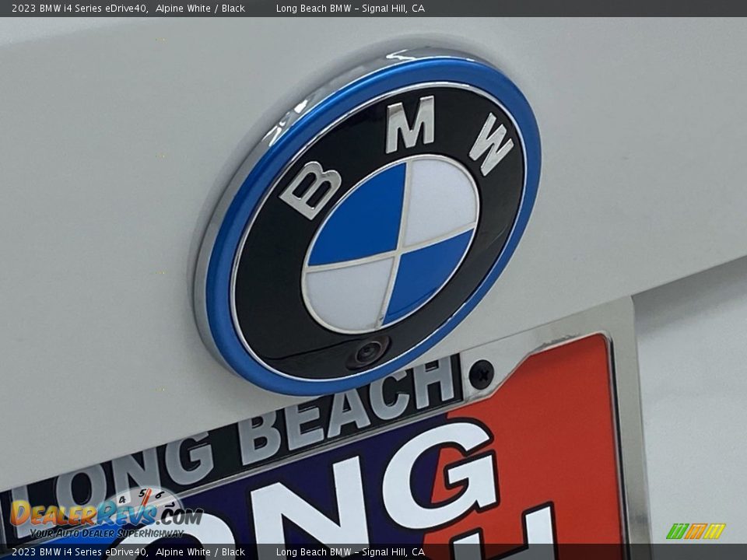
Task: Click "Long Beach BMW – Signal Hill, CA" in header caption
Action: (350, 8)
